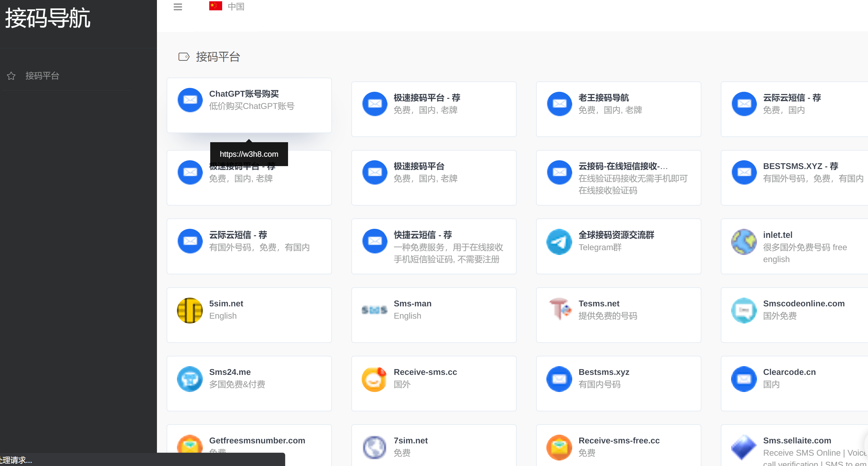
Task: Click the globe icon for inlet.tel
Action: click(x=744, y=242)
